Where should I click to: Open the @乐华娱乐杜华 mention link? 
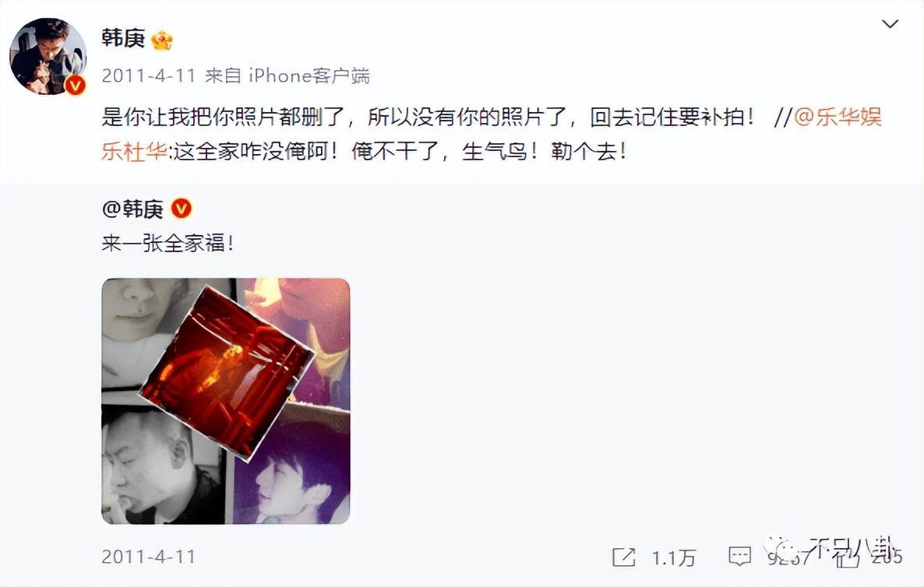click(x=492, y=134)
